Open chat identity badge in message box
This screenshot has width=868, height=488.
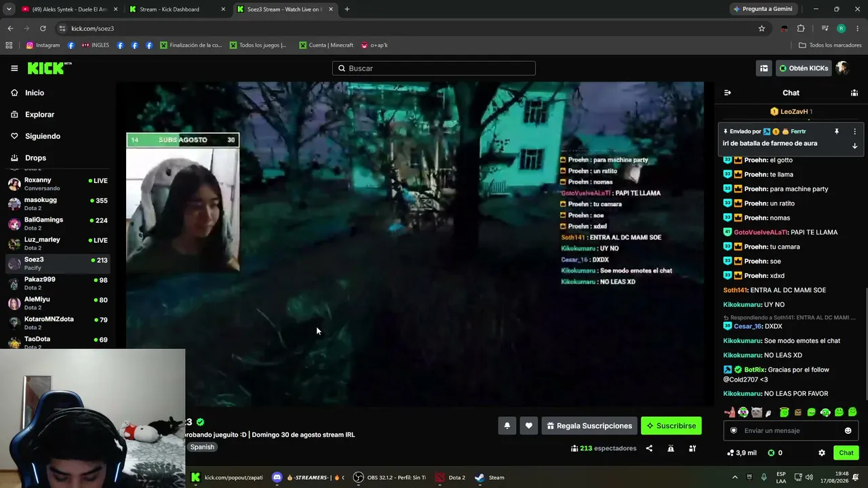pos(733,430)
